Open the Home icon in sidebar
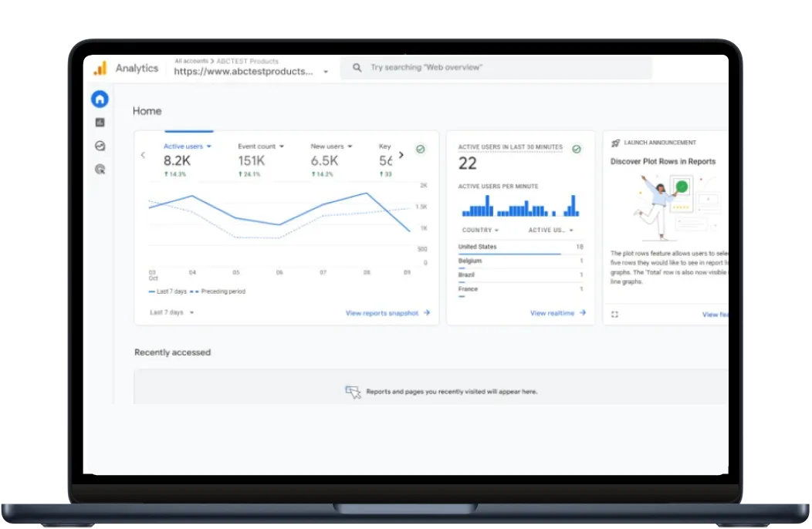 point(100,99)
